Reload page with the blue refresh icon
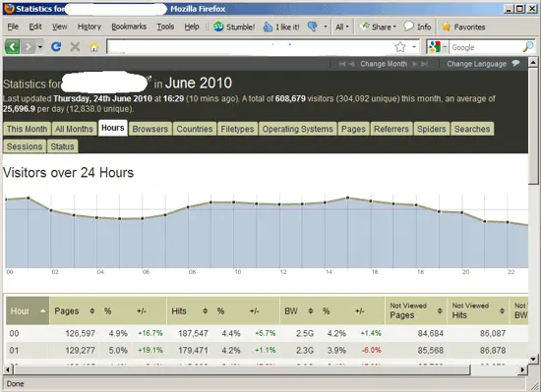 [56, 46]
